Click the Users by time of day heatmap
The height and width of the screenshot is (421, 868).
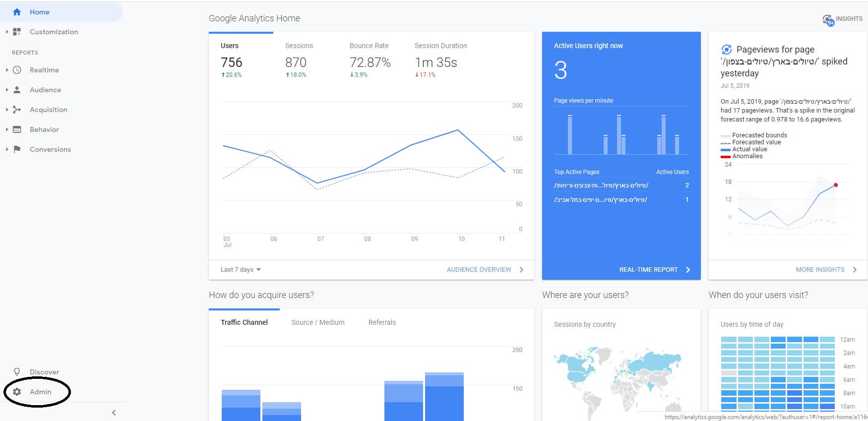coord(778,374)
